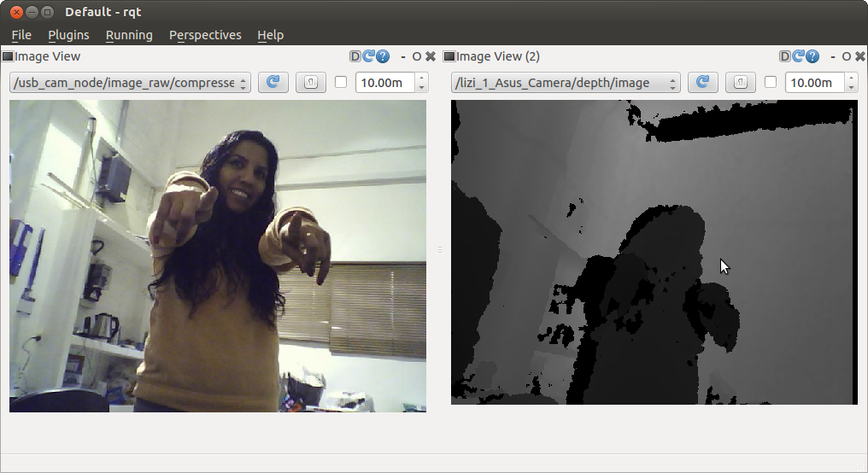Click the depth image display area
Image resolution: width=868 pixels, height=473 pixels.
click(x=653, y=252)
